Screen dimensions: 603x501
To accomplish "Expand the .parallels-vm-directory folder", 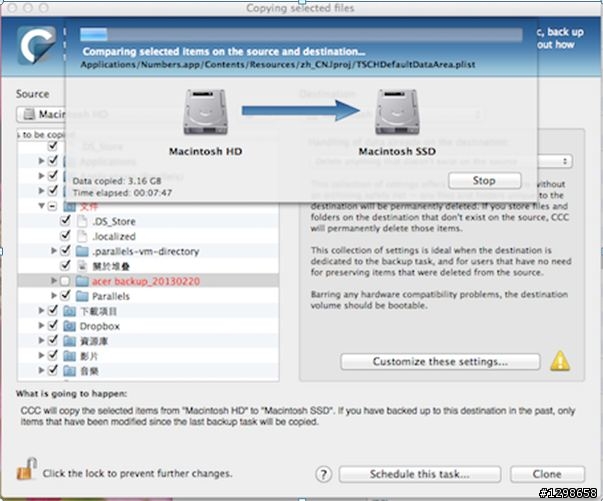I will [54, 251].
